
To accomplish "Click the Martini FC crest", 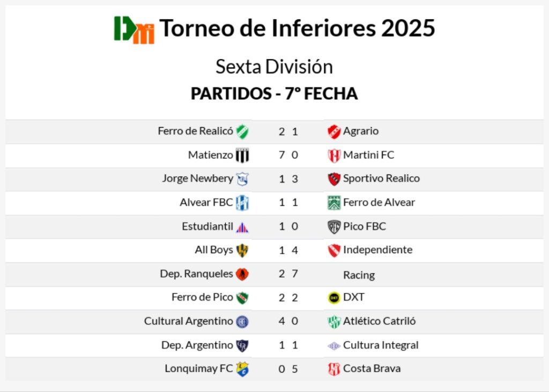I will [334, 156].
